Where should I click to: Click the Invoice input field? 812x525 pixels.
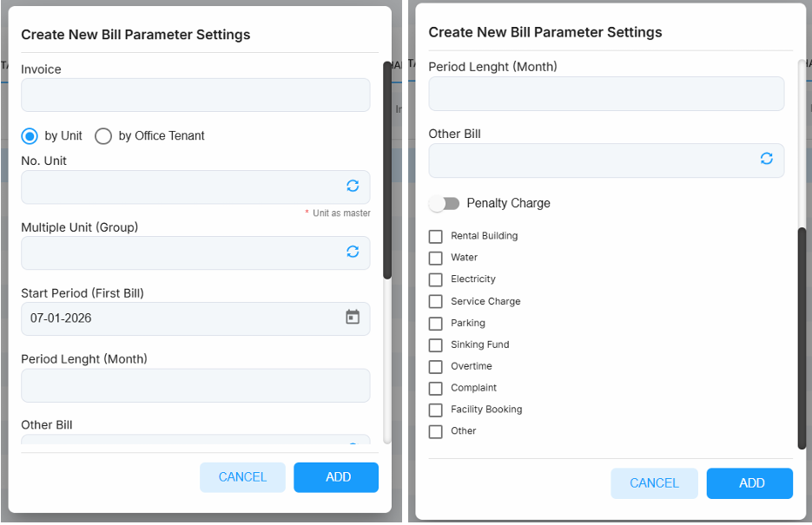[x=195, y=95]
